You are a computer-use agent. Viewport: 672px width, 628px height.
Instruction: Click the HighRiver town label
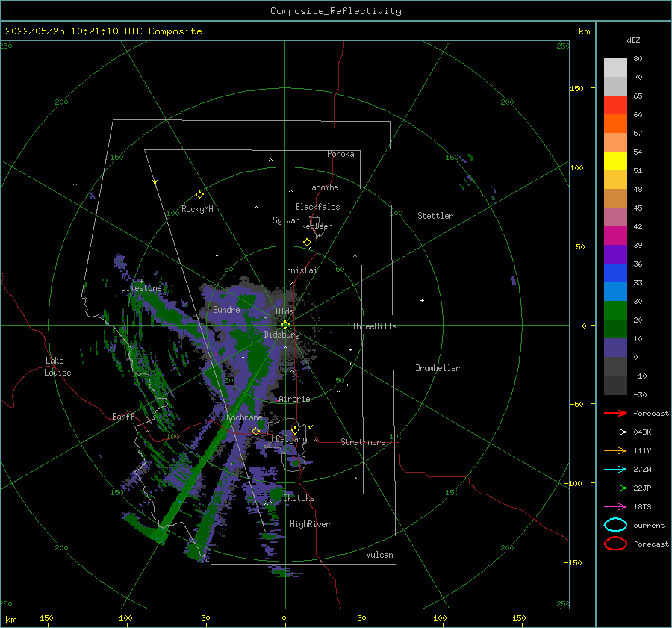[310, 524]
